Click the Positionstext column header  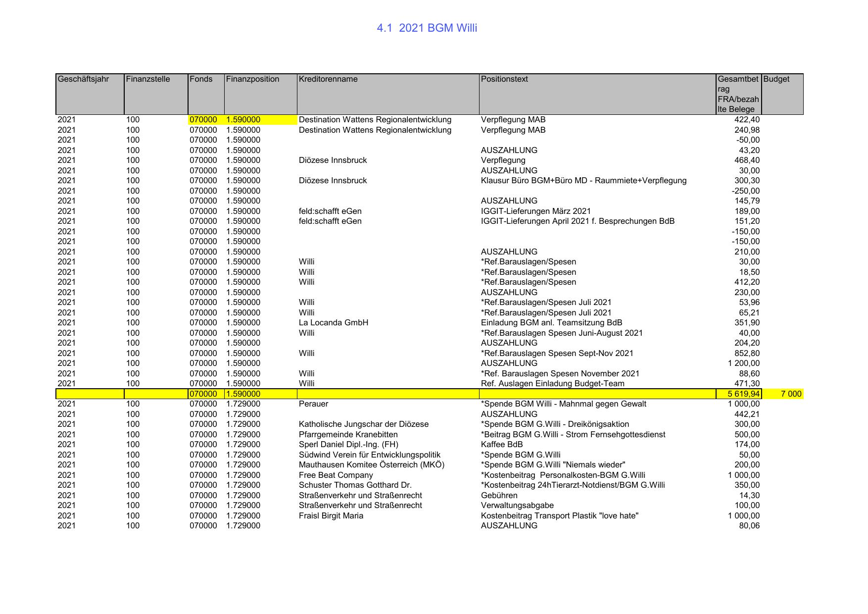point(504,79)
